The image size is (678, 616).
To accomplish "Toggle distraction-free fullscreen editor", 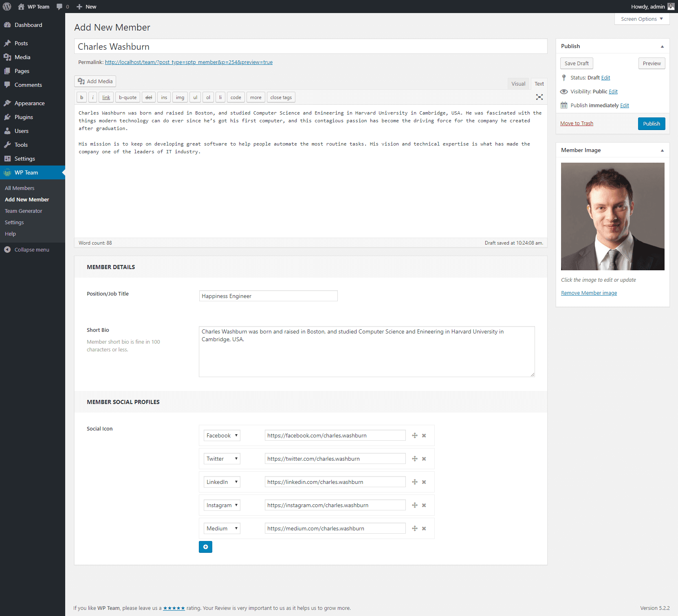I will 539,97.
